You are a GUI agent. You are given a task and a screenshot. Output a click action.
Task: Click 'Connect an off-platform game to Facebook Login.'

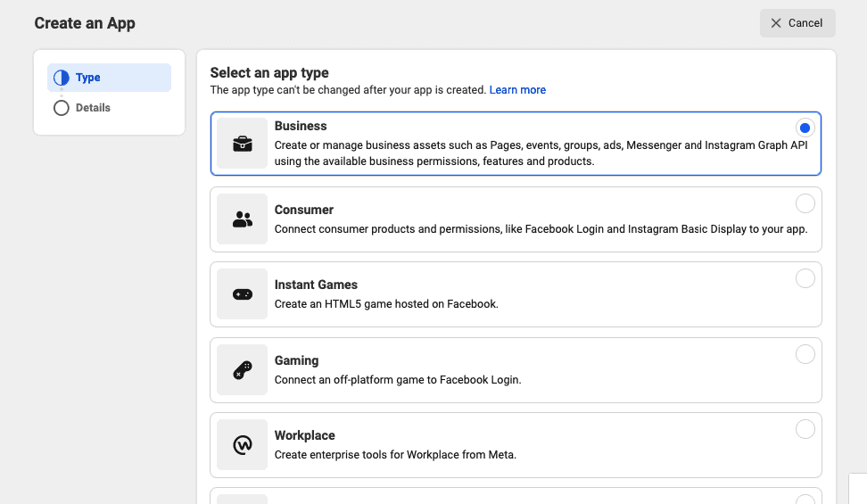point(398,379)
